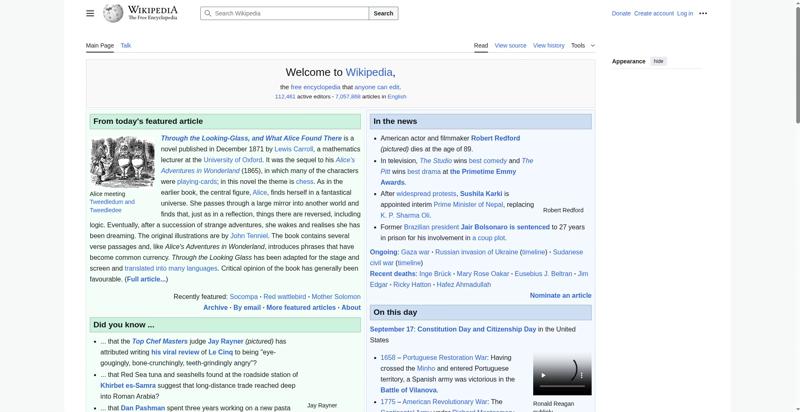
Task: Open Through the Looking-Glass article link
Action: click(251, 138)
